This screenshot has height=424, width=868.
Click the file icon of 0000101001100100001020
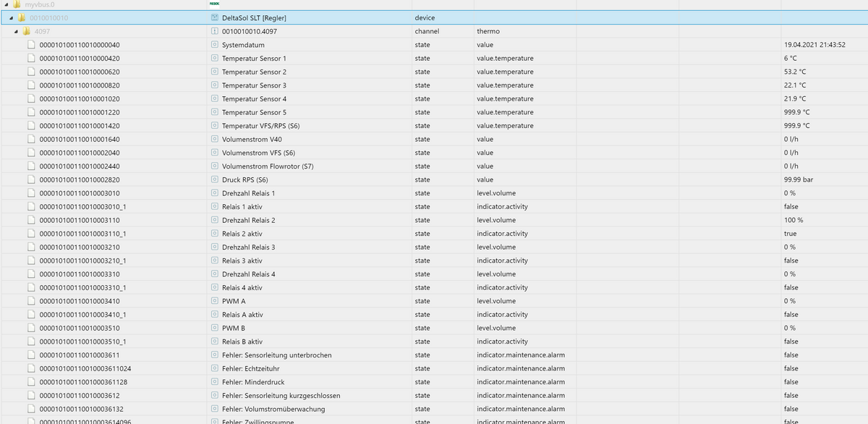[31, 98]
